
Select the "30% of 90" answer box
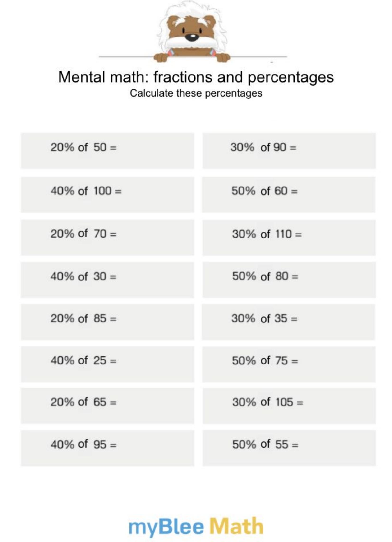click(x=289, y=151)
